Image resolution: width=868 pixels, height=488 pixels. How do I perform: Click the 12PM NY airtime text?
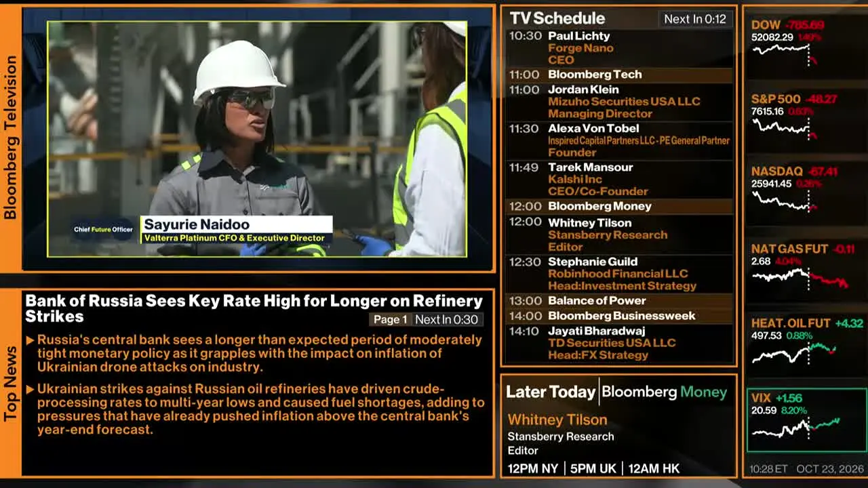pyautogui.click(x=532, y=468)
